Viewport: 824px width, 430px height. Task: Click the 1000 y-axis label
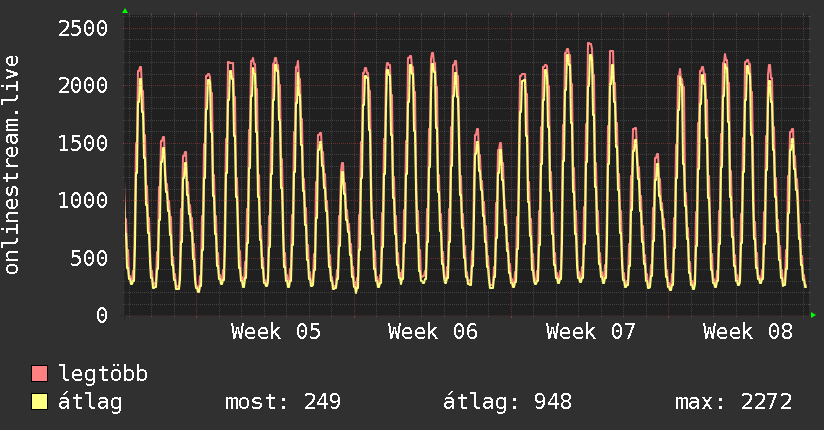coord(83,200)
